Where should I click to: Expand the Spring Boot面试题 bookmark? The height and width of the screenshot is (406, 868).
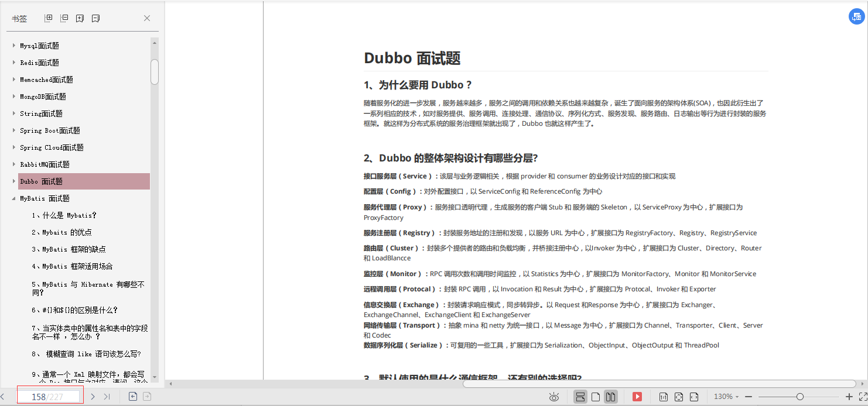[14, 130]
